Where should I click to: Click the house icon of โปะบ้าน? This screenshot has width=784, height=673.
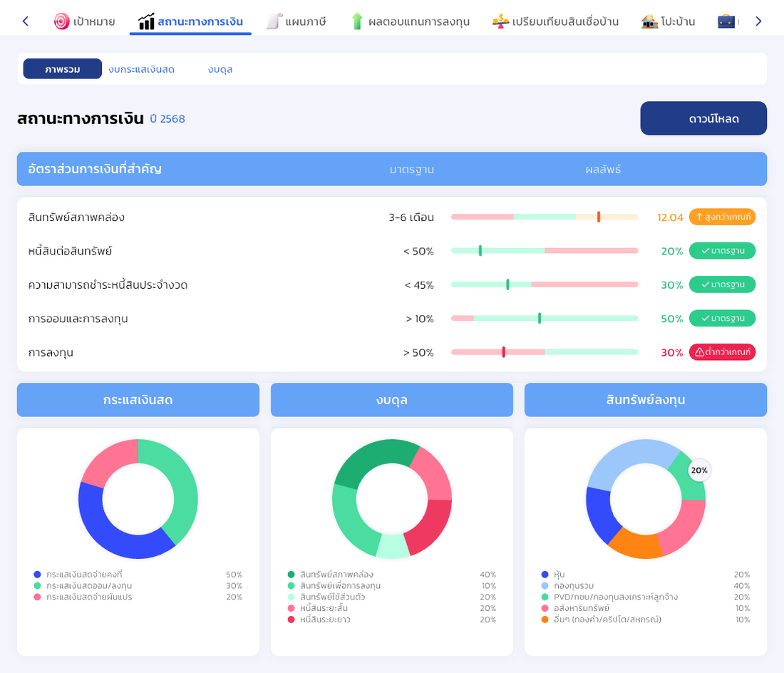649,21
